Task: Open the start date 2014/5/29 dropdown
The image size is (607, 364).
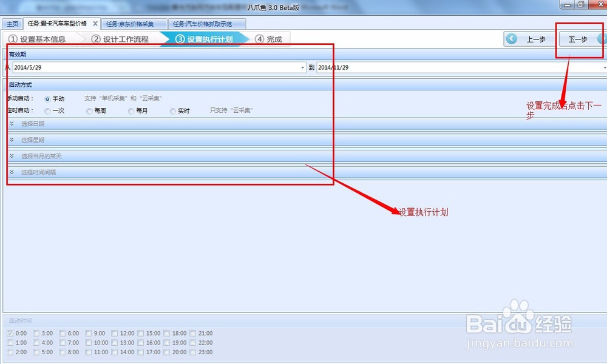Action: (x=302, y=68)
